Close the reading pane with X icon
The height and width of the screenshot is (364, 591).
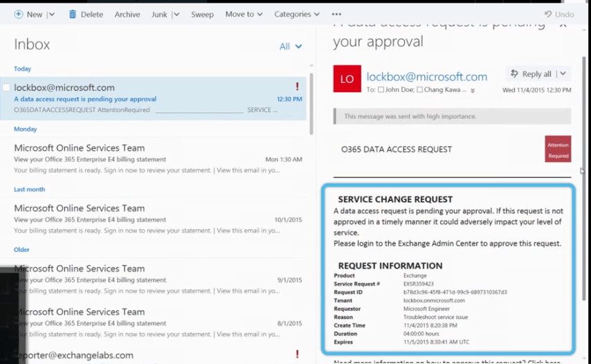coord(563,24)
